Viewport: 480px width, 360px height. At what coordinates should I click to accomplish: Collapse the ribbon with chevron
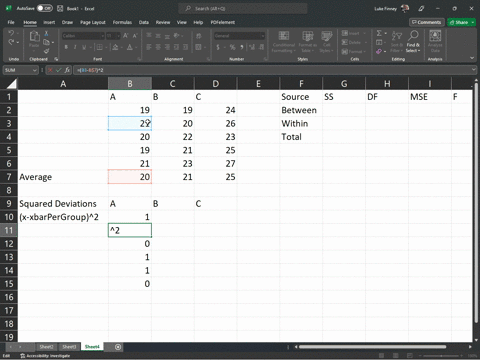[472, 58]
